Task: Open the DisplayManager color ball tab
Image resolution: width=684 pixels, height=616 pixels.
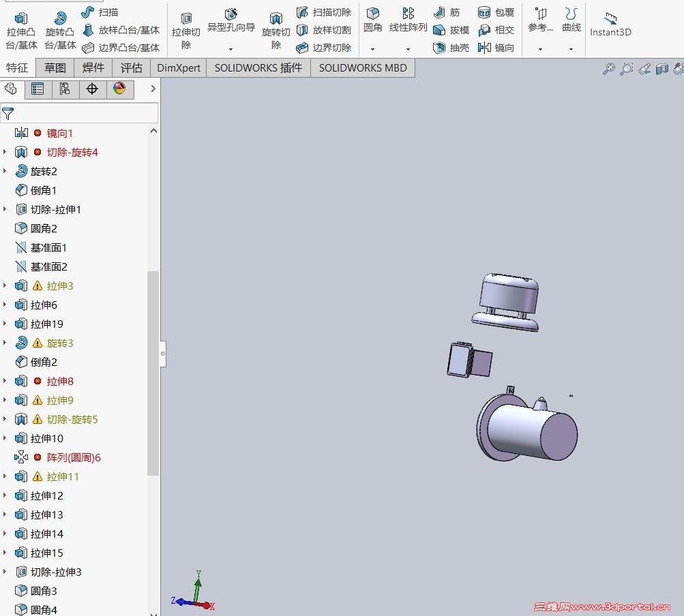Action: (119, 89)
